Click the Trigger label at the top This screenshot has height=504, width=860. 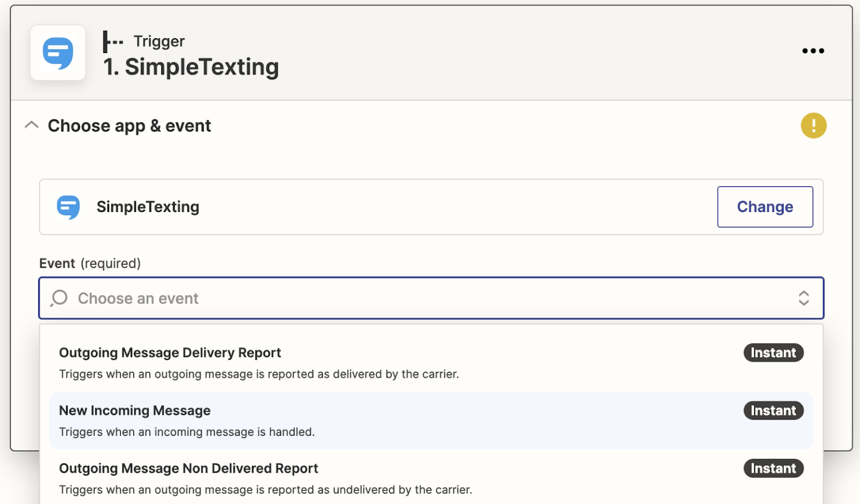click(x=158, y=40)
